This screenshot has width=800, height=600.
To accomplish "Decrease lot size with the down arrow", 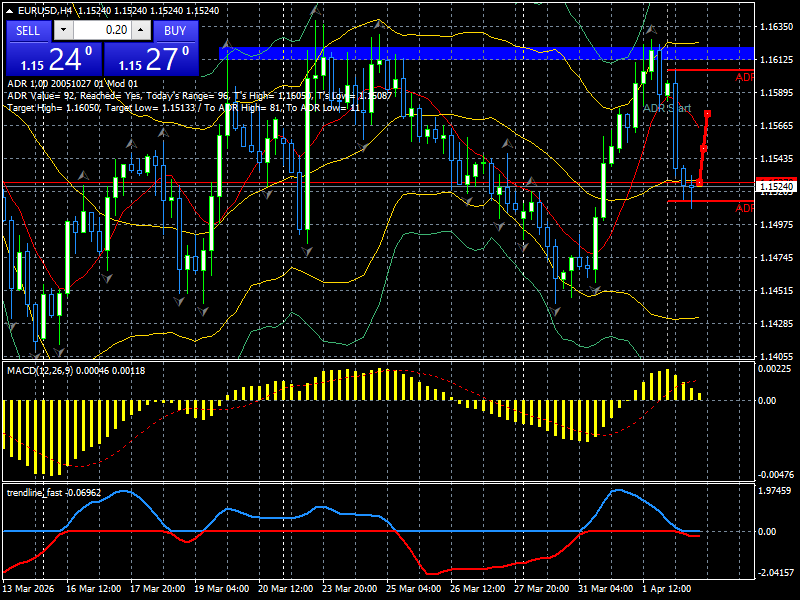I will 63,31.
